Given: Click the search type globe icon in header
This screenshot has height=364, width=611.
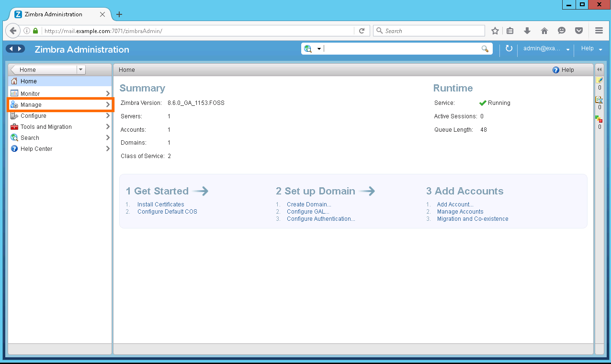Looking at the screenshot, I should (x=308, y=49).
